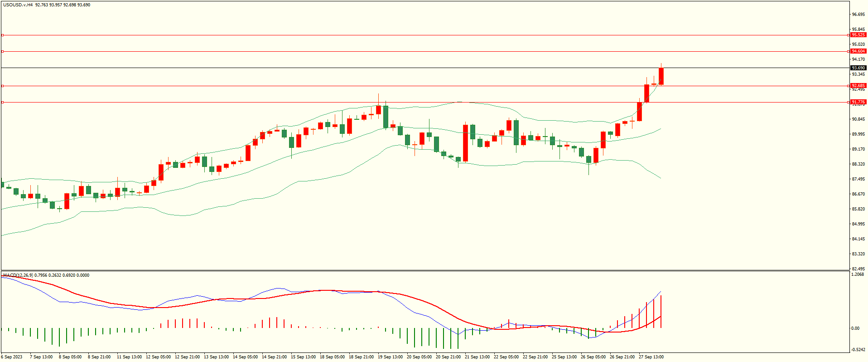Viewport: 868px width, 362px height.
Task: Click the 22 Sep 21:00 time axis label
Action: (535, 357)
